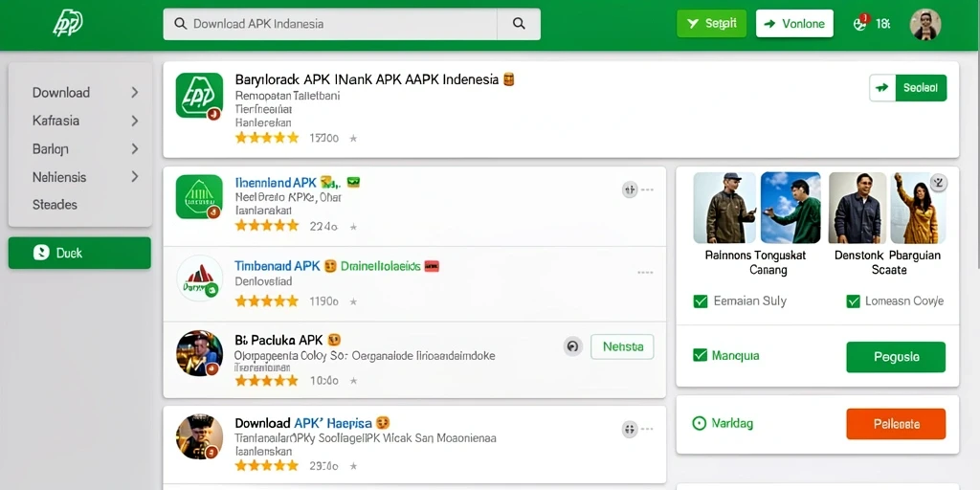Click the round icon on the yellow dress photo
Screen dimensions: 980x490
(x=938, y=183)
